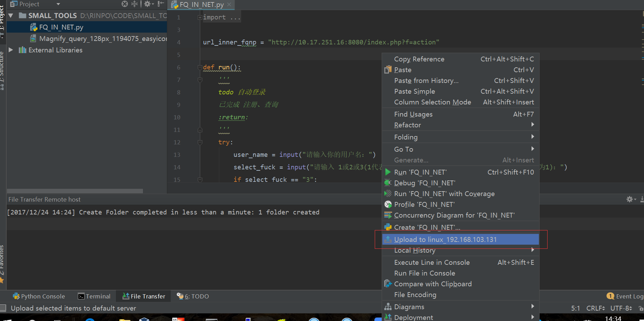Switch to the Terminal tab
The image size is (644, 321).
click(94, 296)
